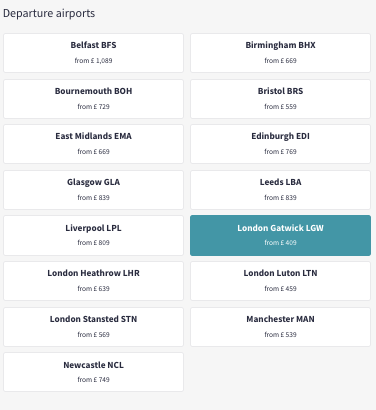Choose London Heathrow LHR airport
376x410 pixels.
click(93, 281)
